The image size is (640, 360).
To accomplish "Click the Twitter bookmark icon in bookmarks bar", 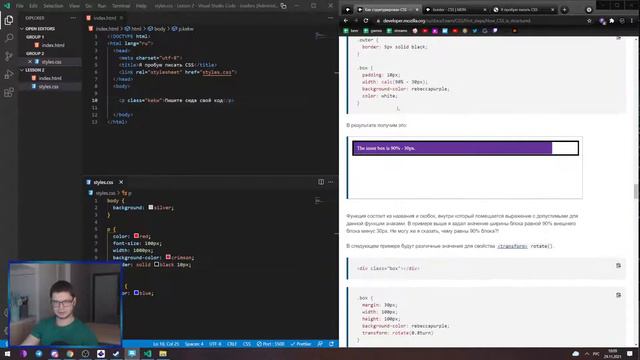I will [475, 31].
